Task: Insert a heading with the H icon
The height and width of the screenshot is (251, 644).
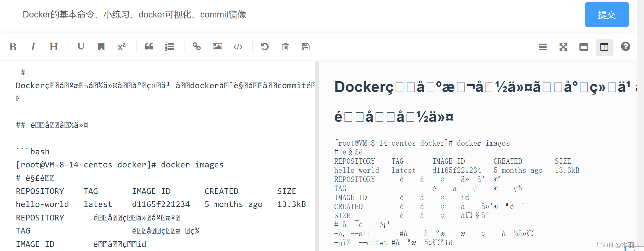Action: pos(54,47)
